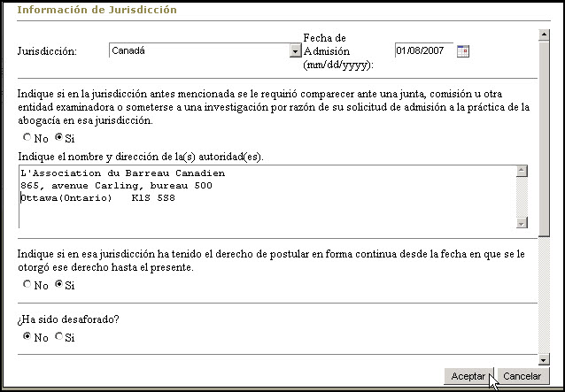Click the Fecha de Admisión date field
This screenshot has height=392, width=565.
pyautogui.click(x=423, y=50)
